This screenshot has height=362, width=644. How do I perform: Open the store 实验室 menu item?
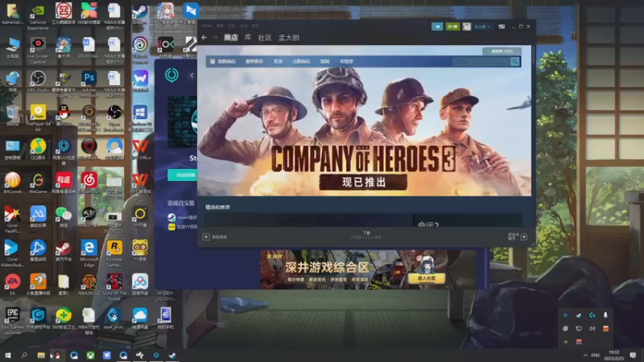pos(346,62)
